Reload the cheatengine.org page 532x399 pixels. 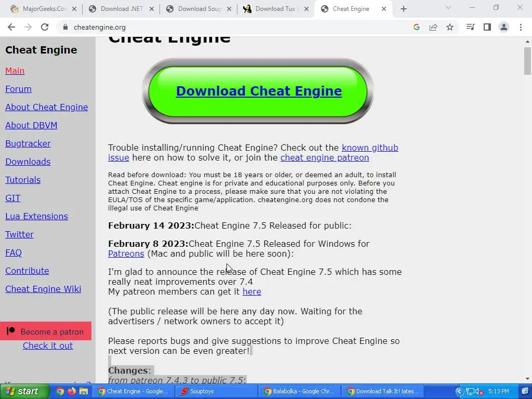(45, 27)
